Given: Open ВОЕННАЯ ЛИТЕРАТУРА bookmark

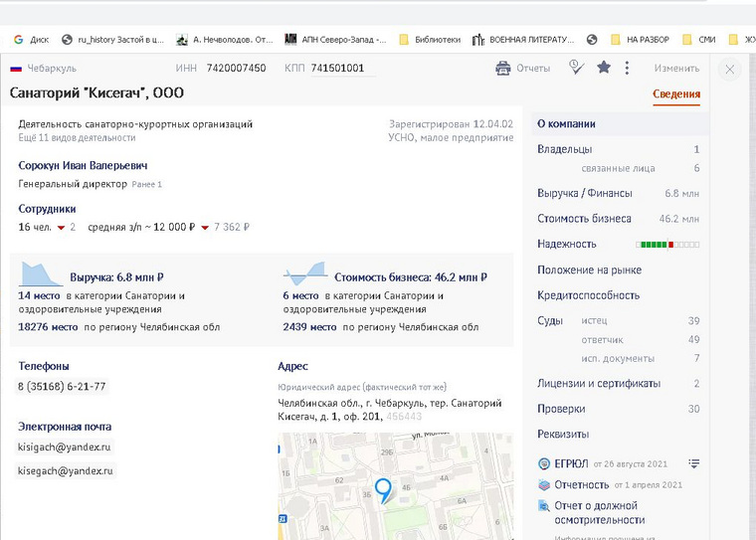Looking at the screenshot, I should [x=523, y=40].
